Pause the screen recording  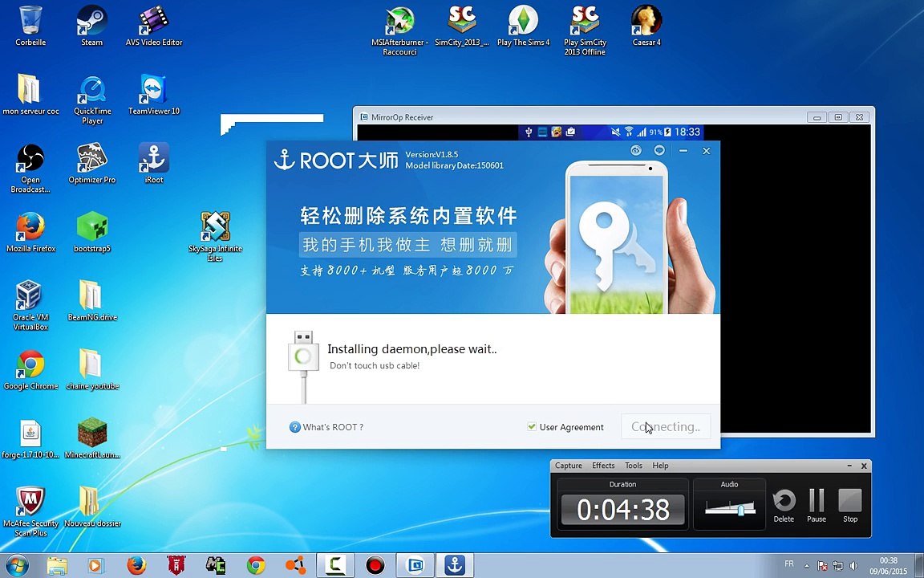(817, 506)
